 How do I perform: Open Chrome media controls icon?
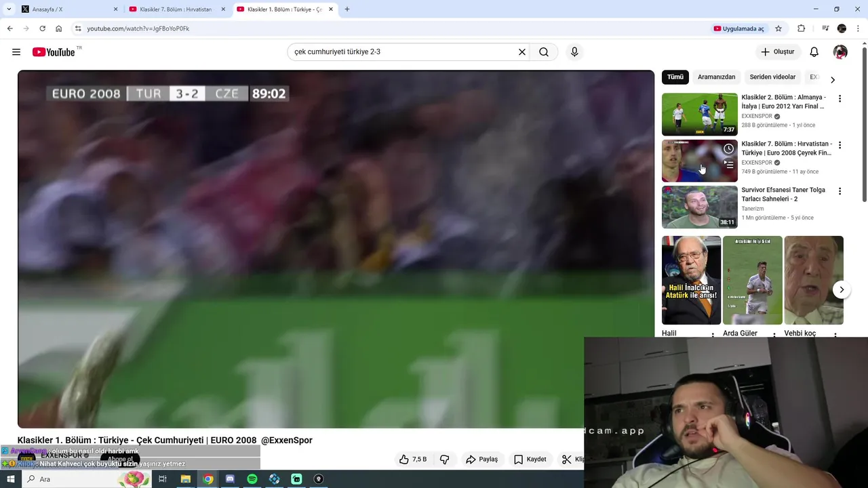[825, 28]
